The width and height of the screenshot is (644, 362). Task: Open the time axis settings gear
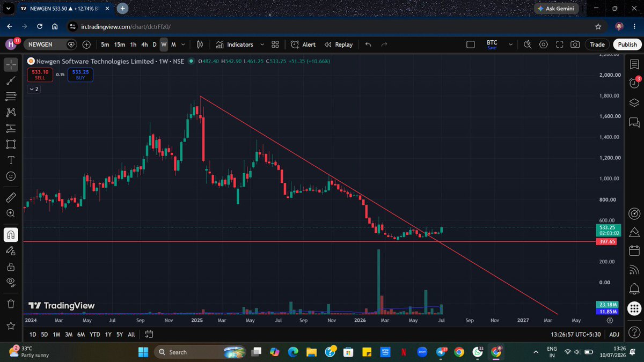coord(610,320)
